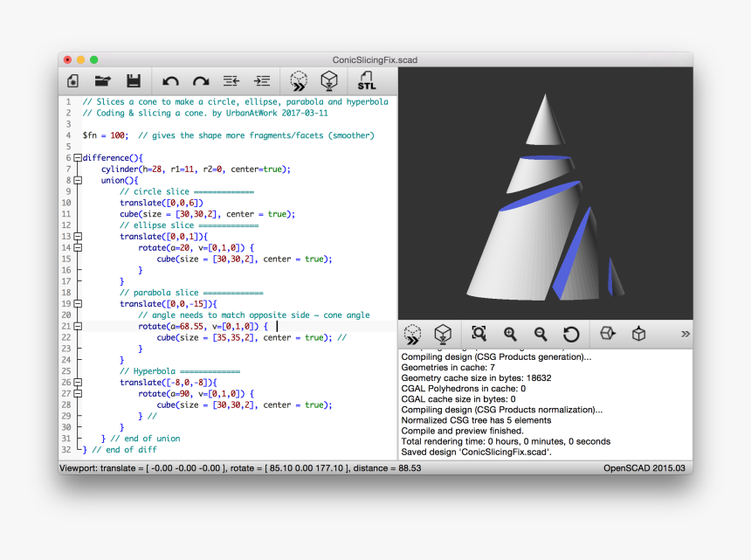Indent the selected code lines
Viewport: 751px width, 560px height.
(261, 80)
